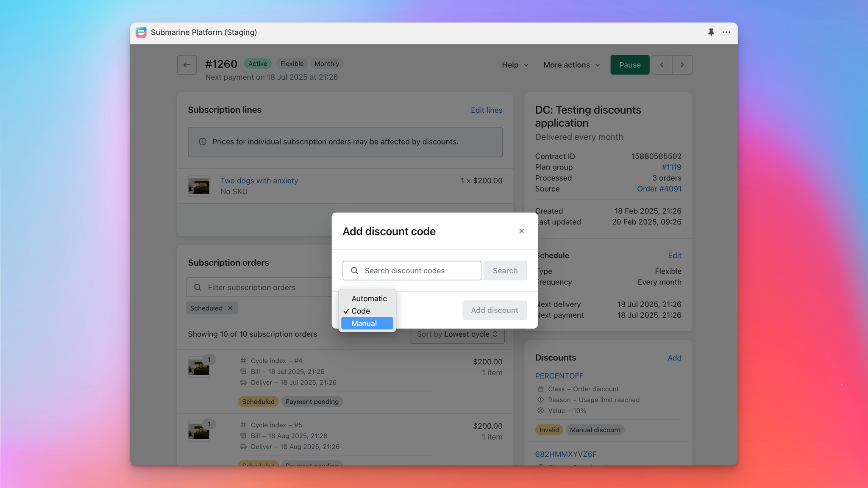Click the pin icon in the title bar

point(711,32)
